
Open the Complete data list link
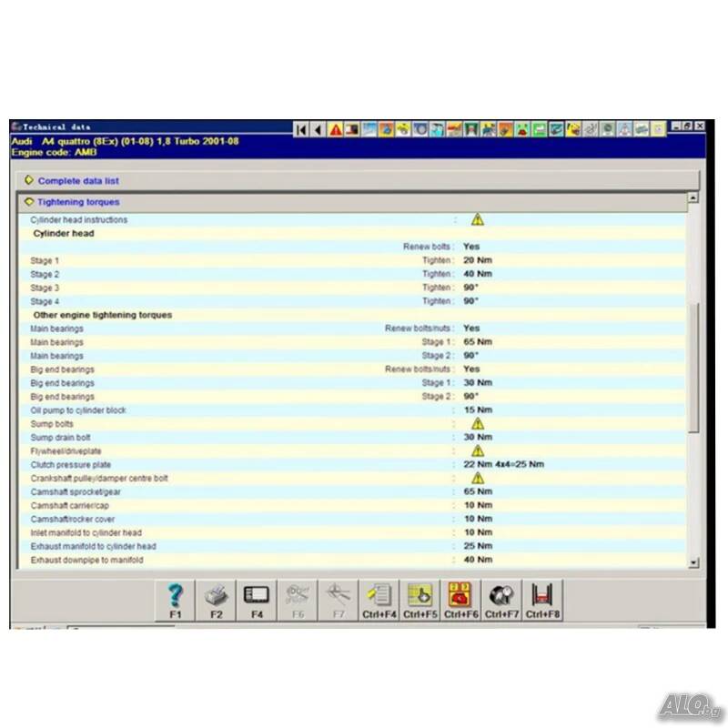(78, 180)
